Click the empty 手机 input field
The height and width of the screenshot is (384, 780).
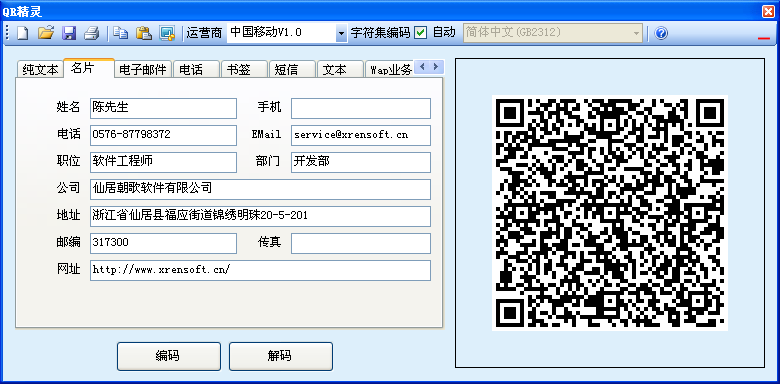(361, 108)
